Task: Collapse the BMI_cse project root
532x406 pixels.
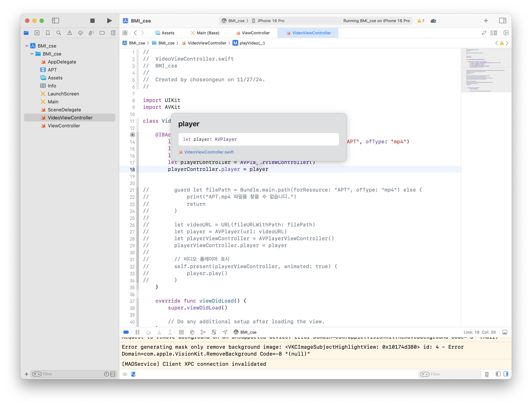Action: [27, 46]
